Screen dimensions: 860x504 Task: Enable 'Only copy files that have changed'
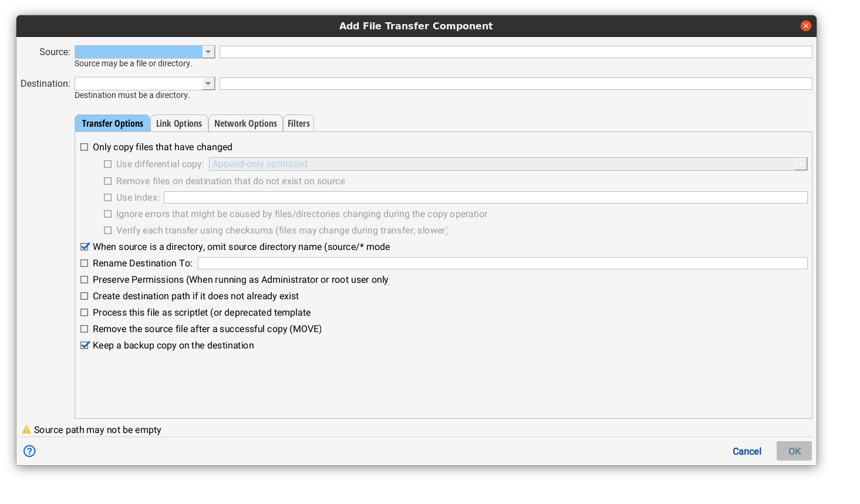(x=84, y=147)
